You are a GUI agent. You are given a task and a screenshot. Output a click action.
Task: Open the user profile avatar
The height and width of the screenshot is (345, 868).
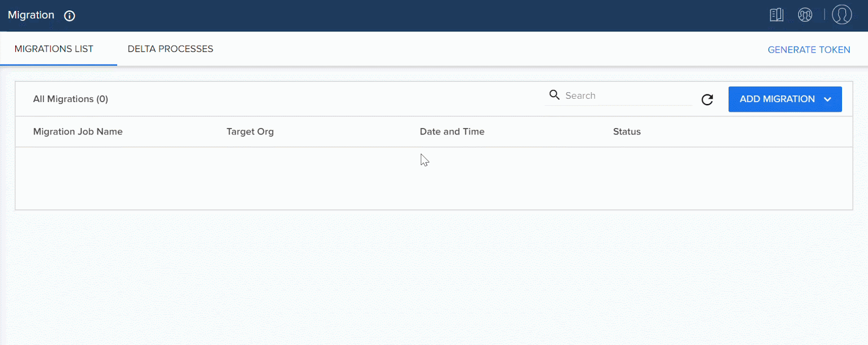click(x=842, y=15)
